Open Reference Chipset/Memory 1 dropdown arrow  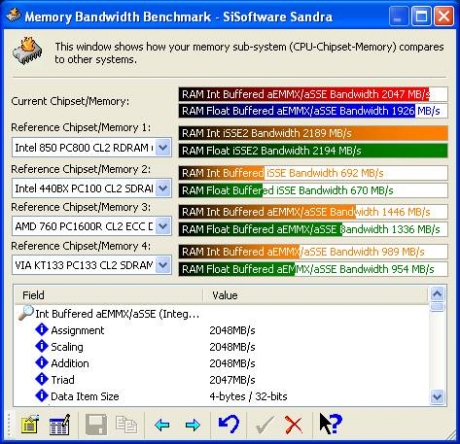tap(163, 147)
